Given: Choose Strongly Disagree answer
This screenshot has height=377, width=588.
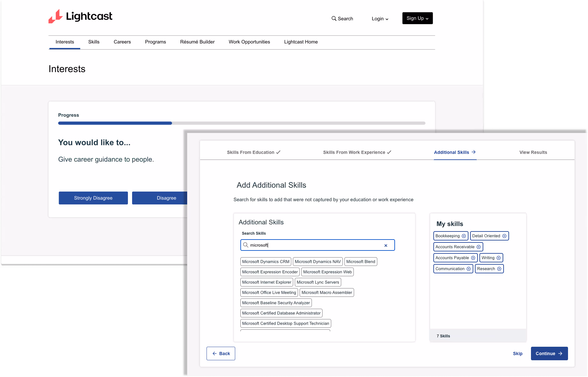Looking at the screenshot, I should 93,198.
